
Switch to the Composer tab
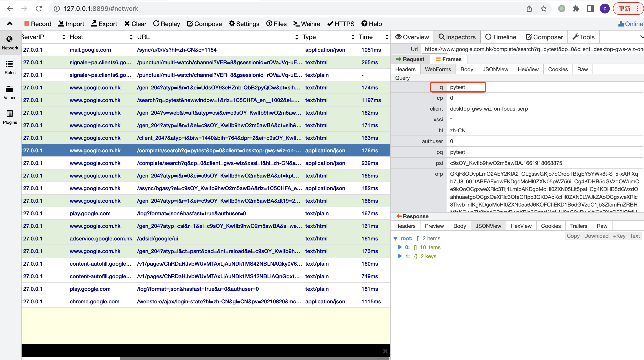(x=544, y=37)
